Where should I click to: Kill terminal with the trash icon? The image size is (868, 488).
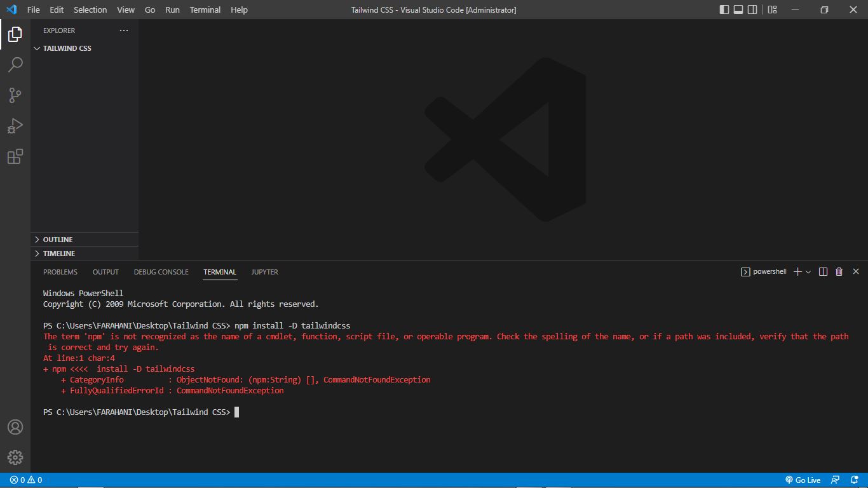coord(839,272)
